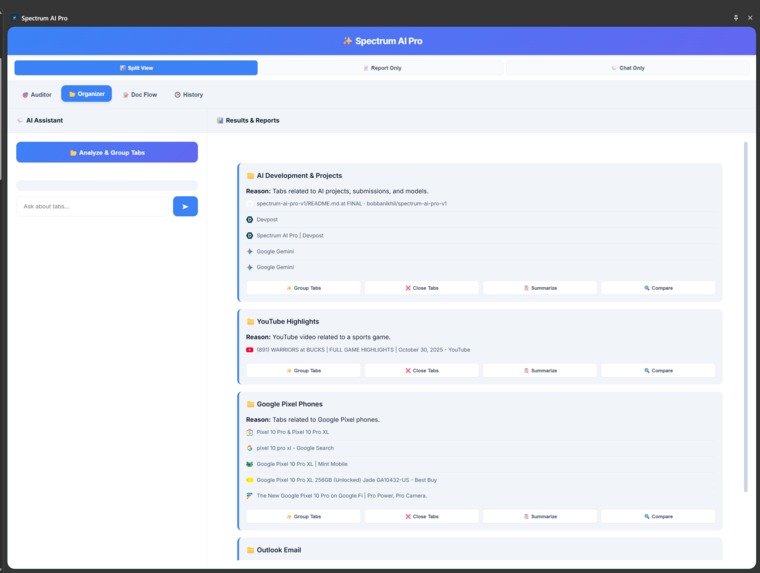Close Tabs in YouTube Highlights
This screenshot has height=573, width=760.
click(x=422, y=370)
